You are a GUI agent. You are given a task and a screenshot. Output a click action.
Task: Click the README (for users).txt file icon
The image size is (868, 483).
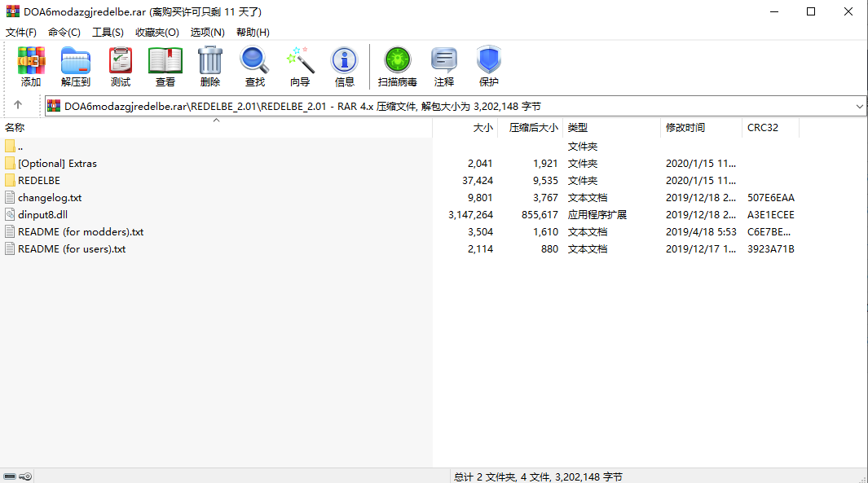point(10,249)
